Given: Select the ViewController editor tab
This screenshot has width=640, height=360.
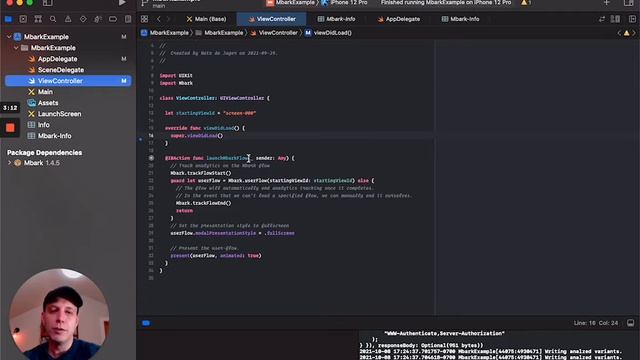Looking at the screenshot, I should (272, 19).
